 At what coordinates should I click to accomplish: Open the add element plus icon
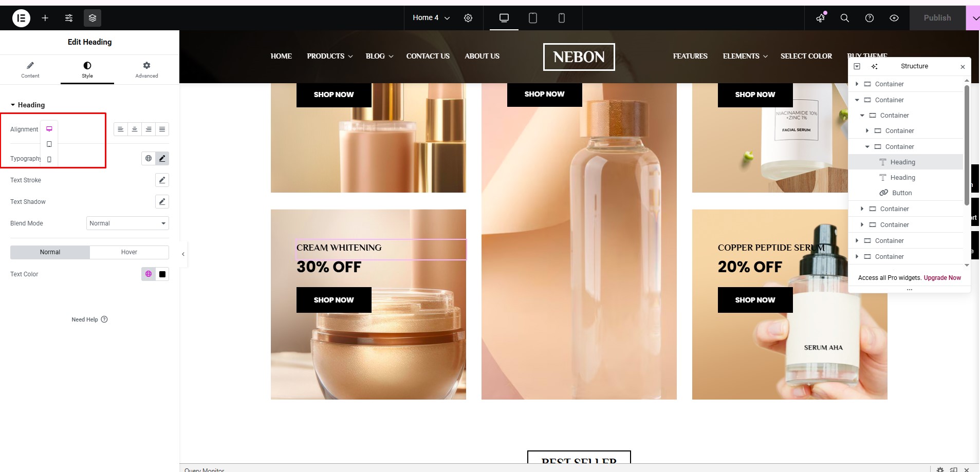45,18
